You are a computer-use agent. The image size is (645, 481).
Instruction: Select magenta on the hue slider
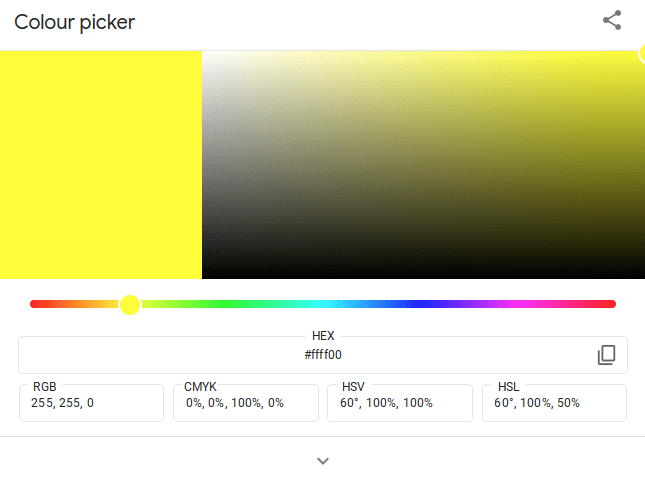click(518, 304)
